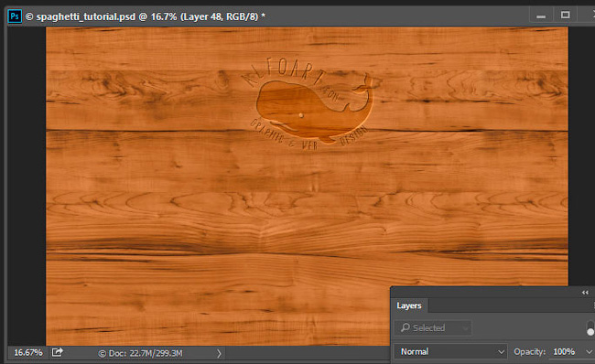Click the Doc: 22.7M/299.3M status text
This screenshot has width=595, height=364.
[140, 353]
